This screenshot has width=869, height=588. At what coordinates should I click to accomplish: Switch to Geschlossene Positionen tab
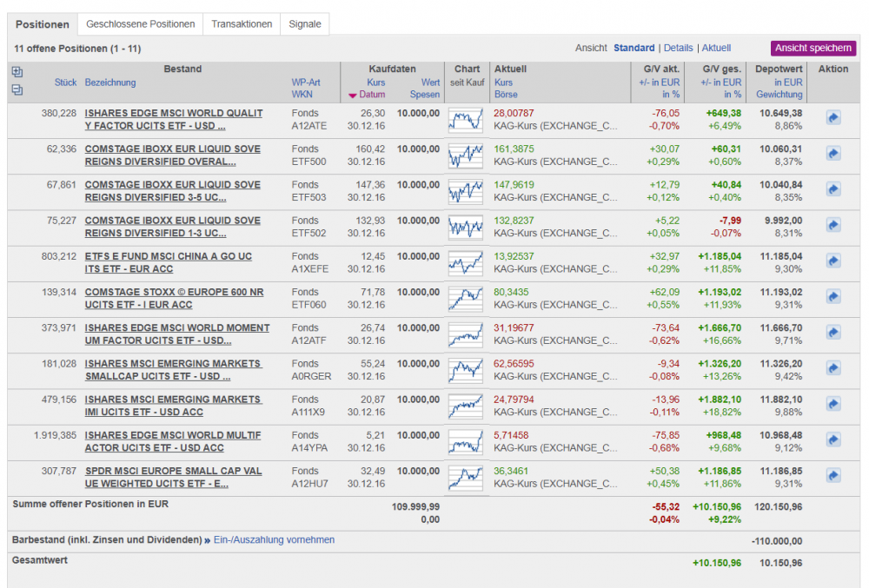coord(141,24)
